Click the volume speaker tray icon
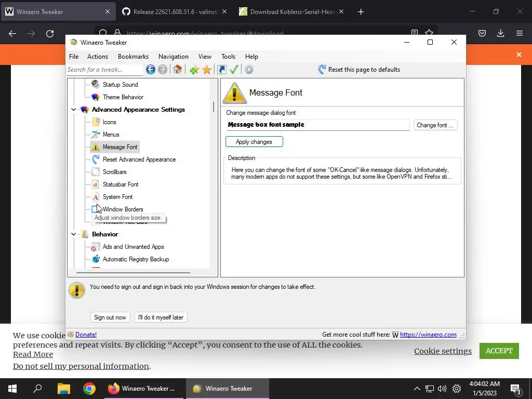 tap(442, 389)
